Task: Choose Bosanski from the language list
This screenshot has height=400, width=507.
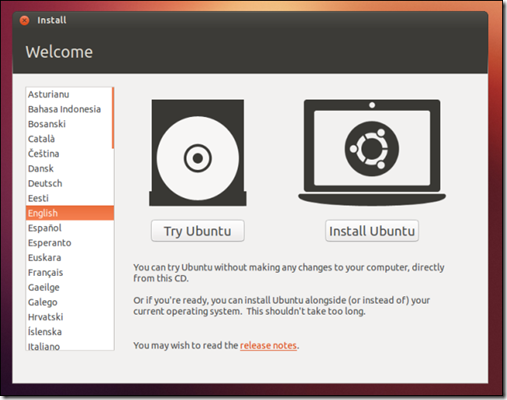Action: coord(69,124)
